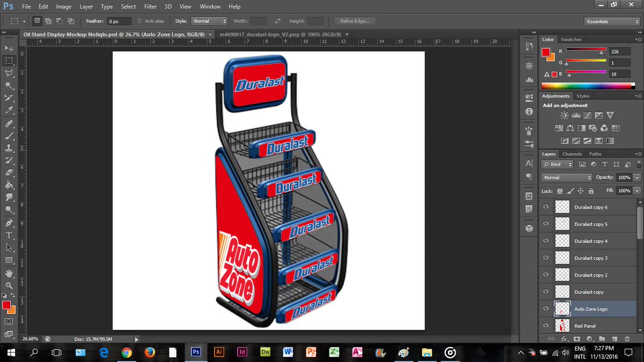This screenshot has width=644, height=362.
Task: Select the Magic Wand tool
Action: [x=9, y=85]
